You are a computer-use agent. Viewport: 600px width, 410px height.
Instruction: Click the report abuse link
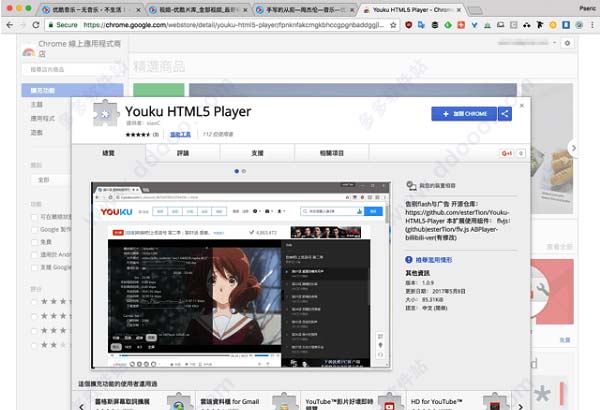pyautogui.click(x=434, y=260)
